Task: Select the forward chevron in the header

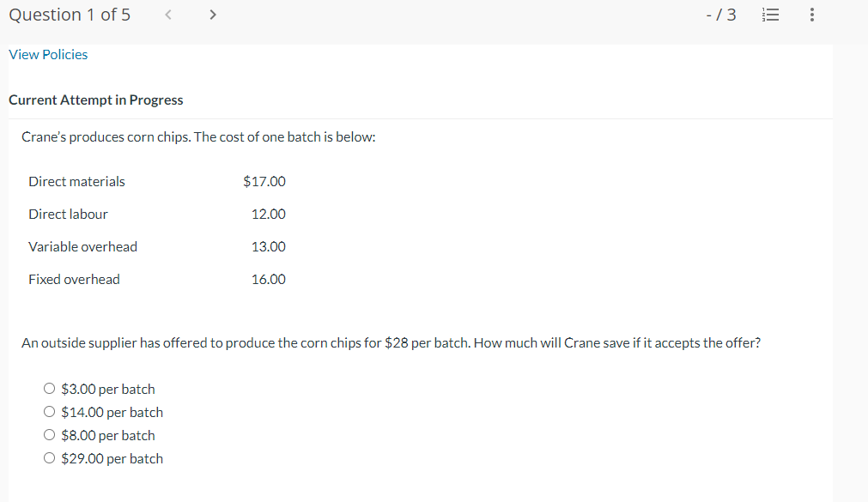Action: (212, 14)
